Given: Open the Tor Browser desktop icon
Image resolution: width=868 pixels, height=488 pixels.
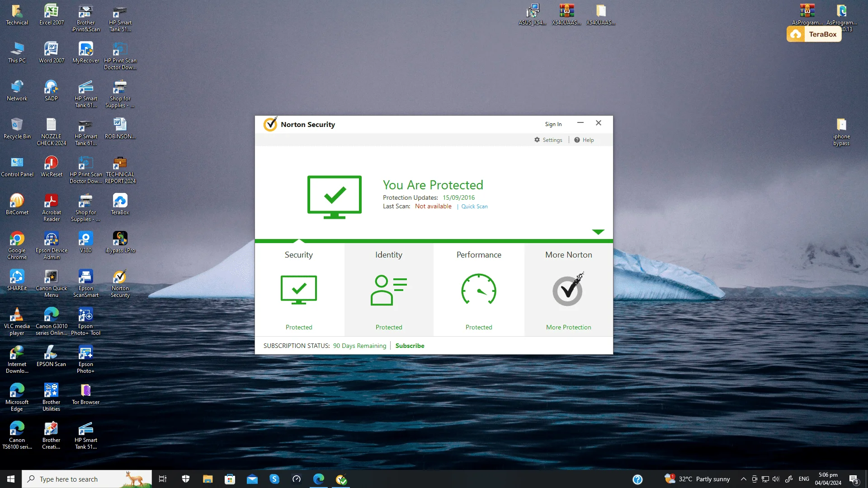Looking at the screenshot, I should click(86, 394).
